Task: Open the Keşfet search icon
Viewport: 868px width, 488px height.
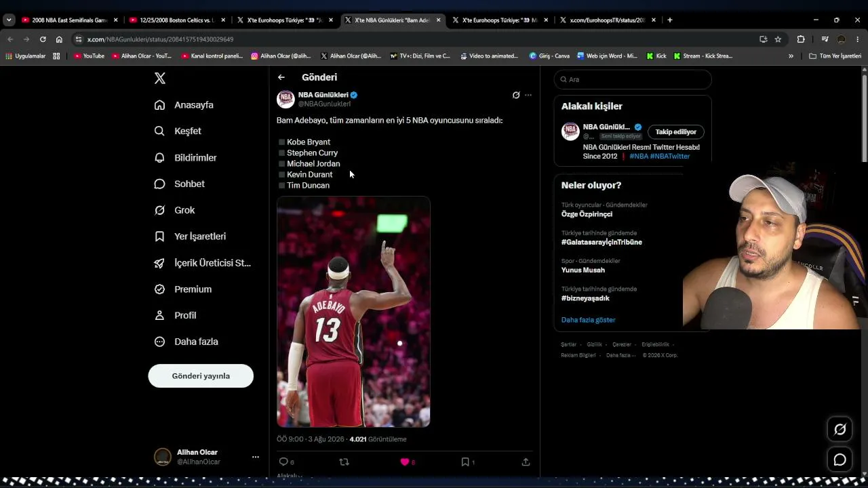Action: (159, 131)
